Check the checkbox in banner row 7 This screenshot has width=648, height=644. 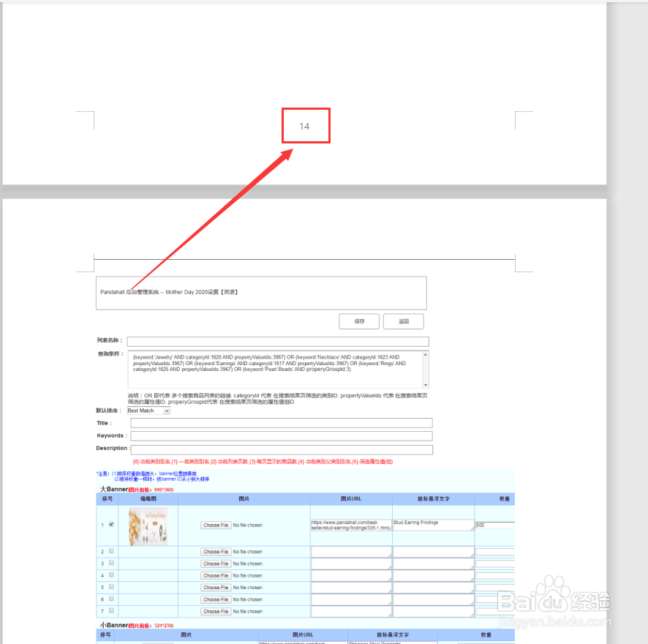[x=111, y=610]
